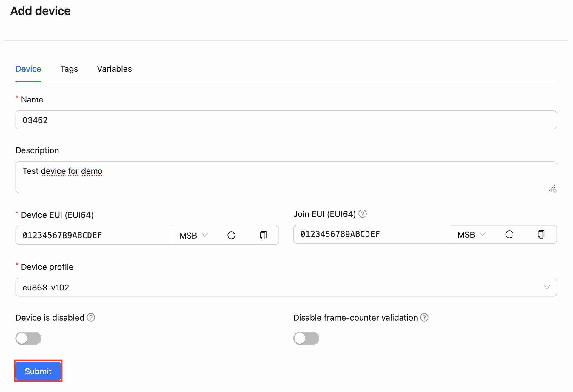
Task: Click into the Name input field
Action: (x=286, y=120)
